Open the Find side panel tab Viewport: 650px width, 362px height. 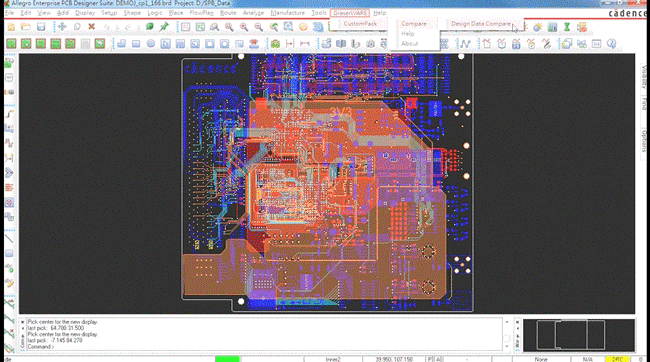[643, 103]
